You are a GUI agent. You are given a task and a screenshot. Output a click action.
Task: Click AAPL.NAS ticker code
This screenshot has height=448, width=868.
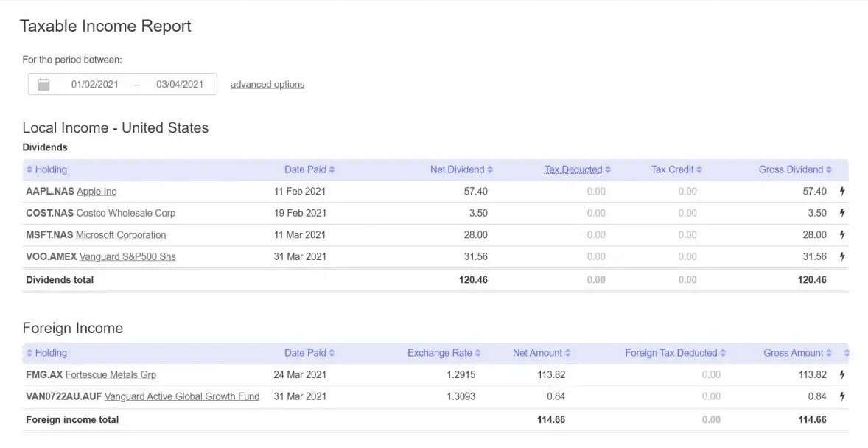tap(50, 191)
